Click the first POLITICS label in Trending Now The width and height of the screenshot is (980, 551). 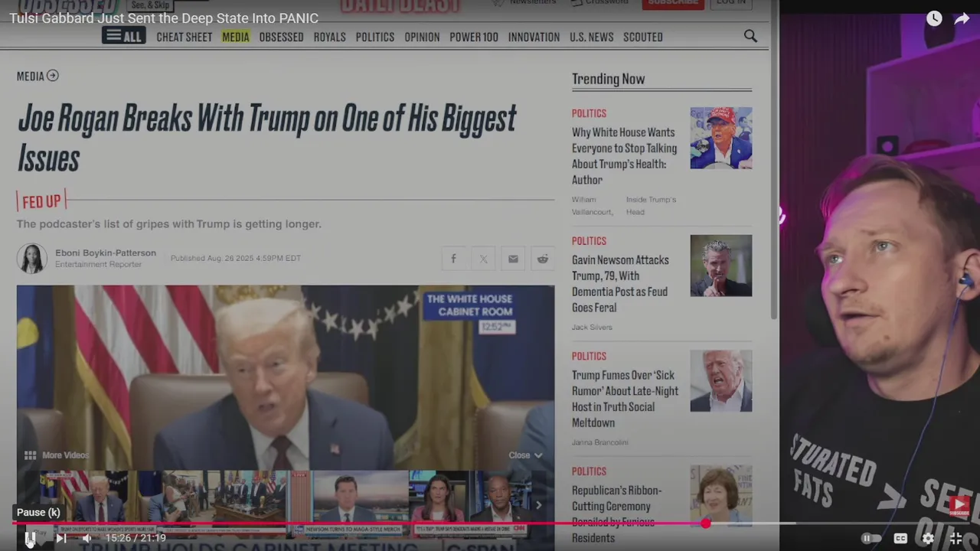(x=589, y=113)
